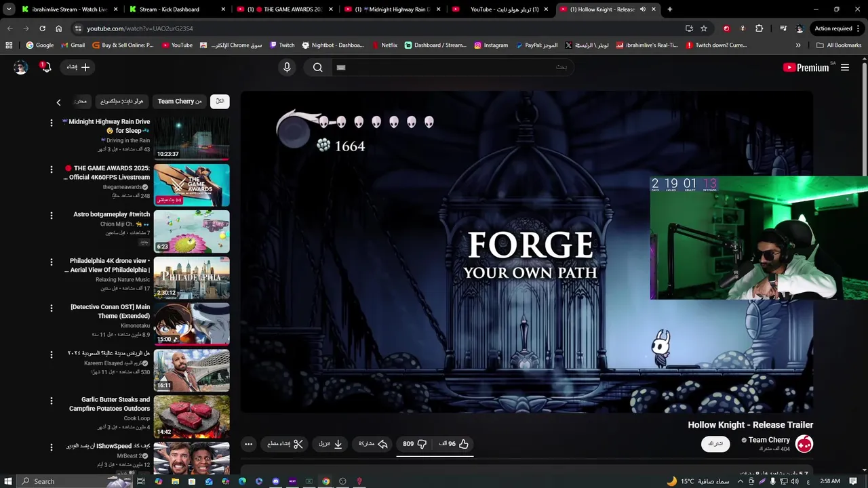Image resolution: width=868 pixels, height=488 pixels.
Task: Open options for Astro botgameplay video
Action: pos(51,216)
